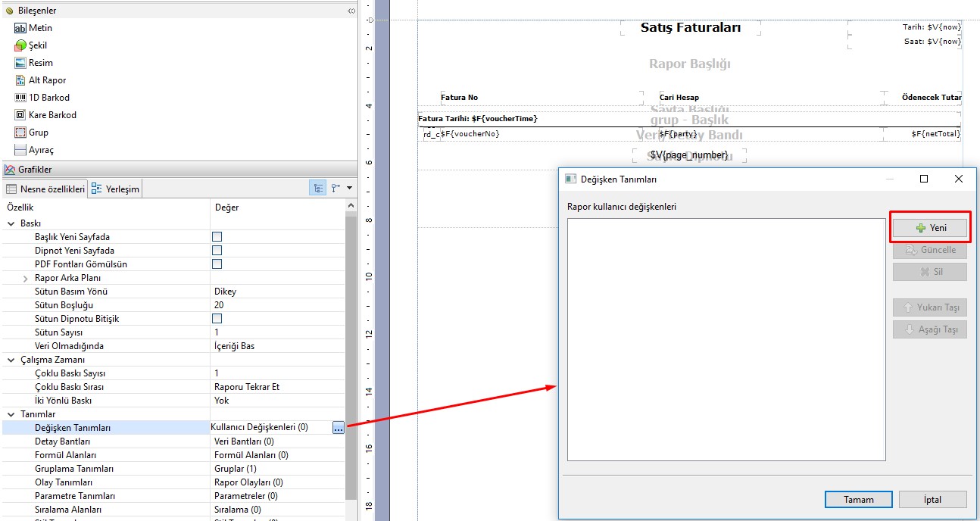This screenshot has width=980, height=521.
Task: Confirm dialog with Tamam button
Action: (x=859, y=500)
